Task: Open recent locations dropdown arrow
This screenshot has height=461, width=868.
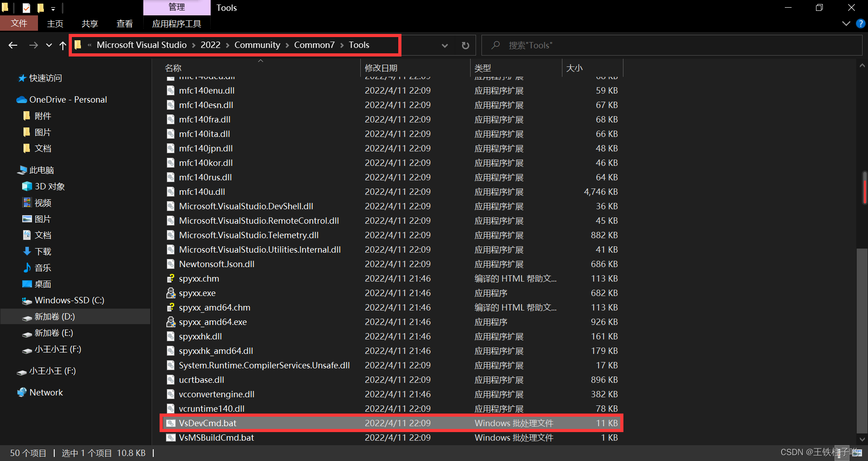Action: click(49, 45)
